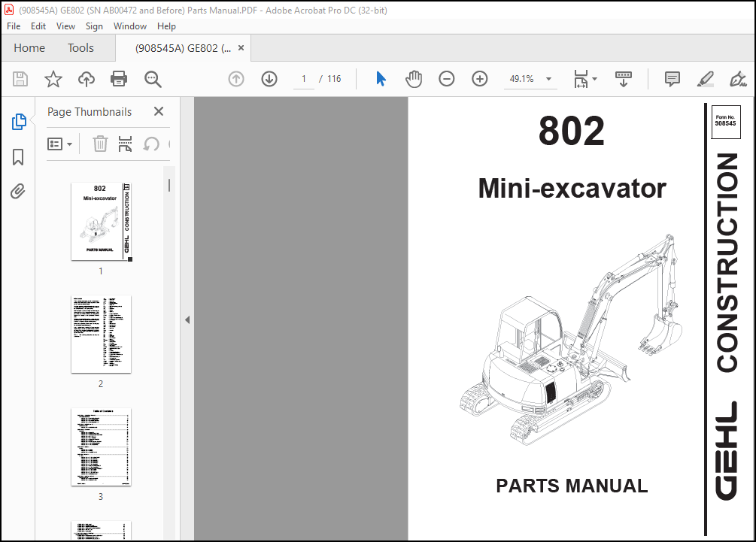756x542 pixels.
Task: Switch to the Tools tab
Action: [x=80, y=47]
